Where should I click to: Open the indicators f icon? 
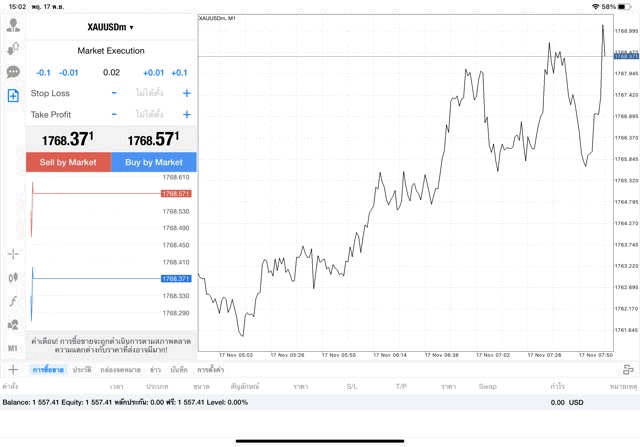[13, 301]
